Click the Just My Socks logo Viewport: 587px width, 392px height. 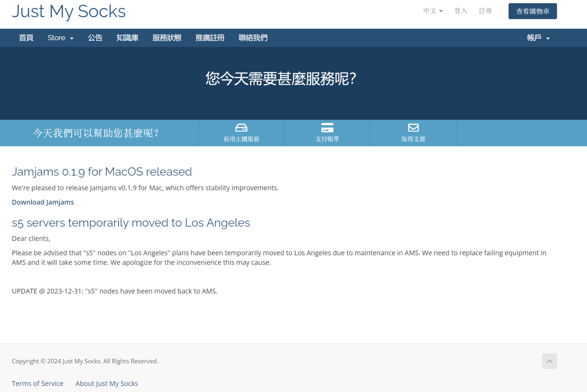[x=68, y=11]
